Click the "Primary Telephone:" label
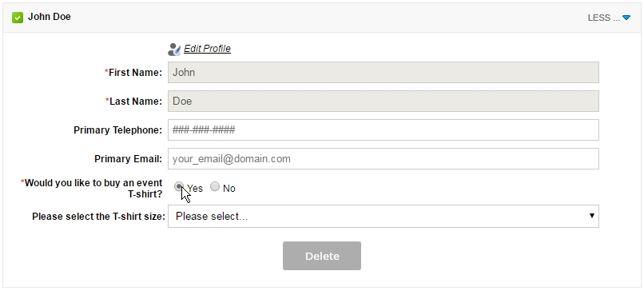Viewport: 644px width, 291px height. [118, 130]
